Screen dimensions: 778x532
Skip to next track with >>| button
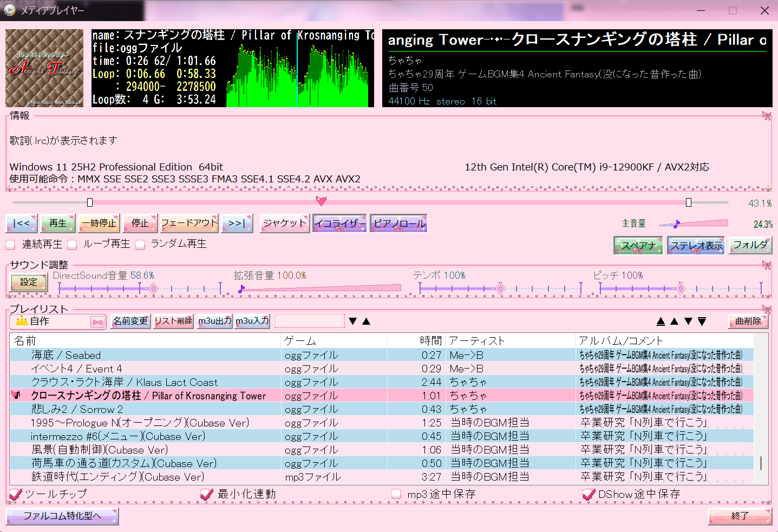(x=237, y=223)
